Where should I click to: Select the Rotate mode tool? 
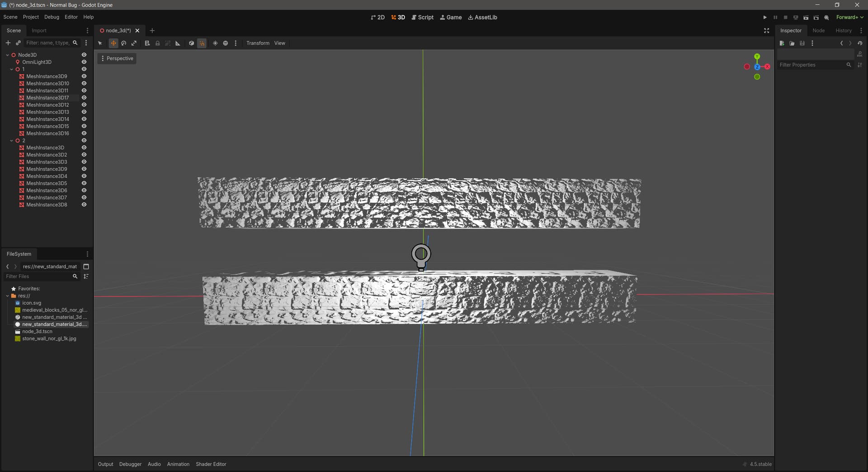click(x=123, y=43)
